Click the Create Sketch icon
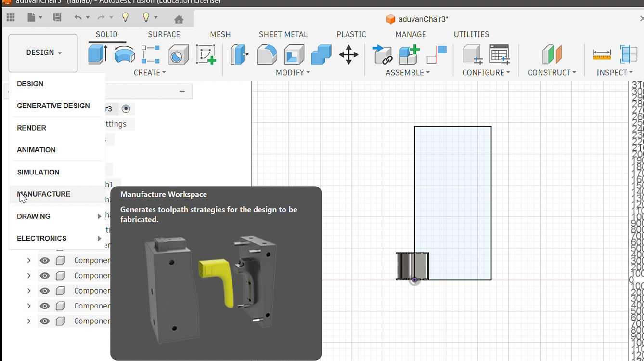Screen dimensions: 644x361 tap(206, 54)
